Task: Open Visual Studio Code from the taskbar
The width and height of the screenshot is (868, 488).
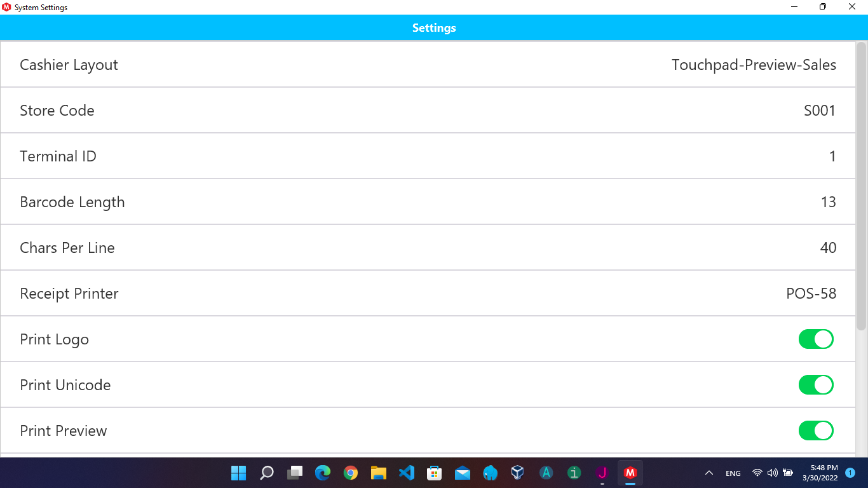Action: [x=407, y=473]
